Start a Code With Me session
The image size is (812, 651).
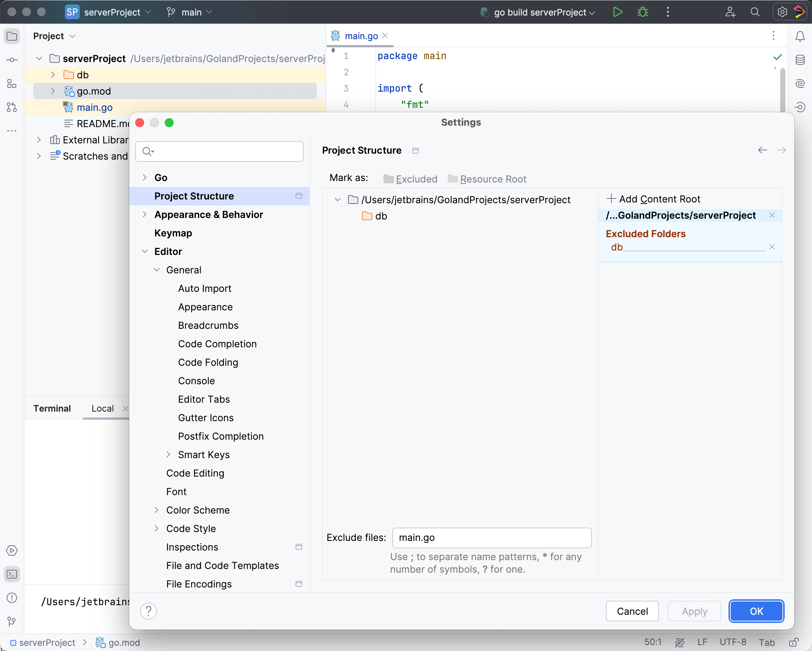point(730,12)
